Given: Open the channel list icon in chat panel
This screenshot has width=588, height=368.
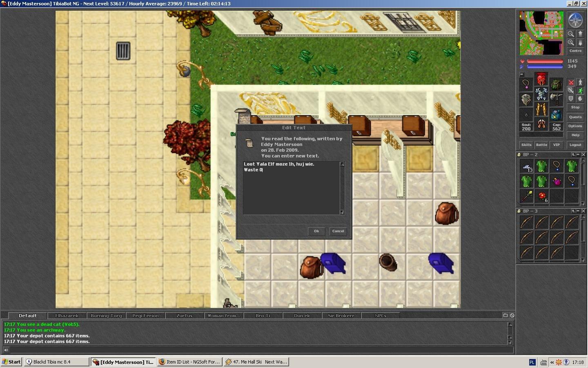Looking at the screenshot, I should pyautogui.click(x=505, y=315).
